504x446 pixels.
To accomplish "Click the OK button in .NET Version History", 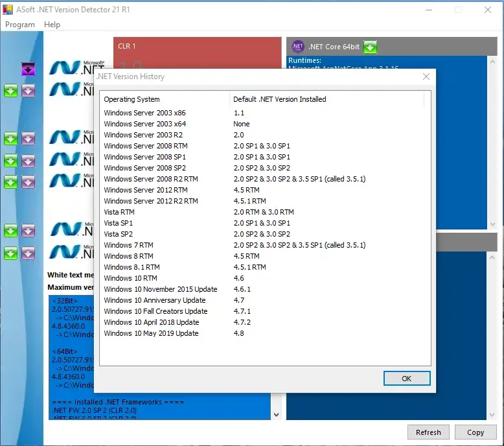I will click(x=407, y=378).
